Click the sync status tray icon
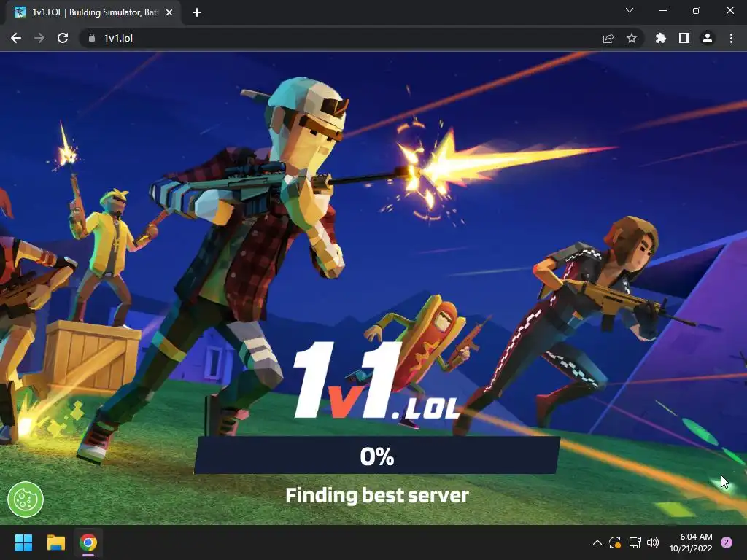This screenshot has height=560, width=747. 615,542
